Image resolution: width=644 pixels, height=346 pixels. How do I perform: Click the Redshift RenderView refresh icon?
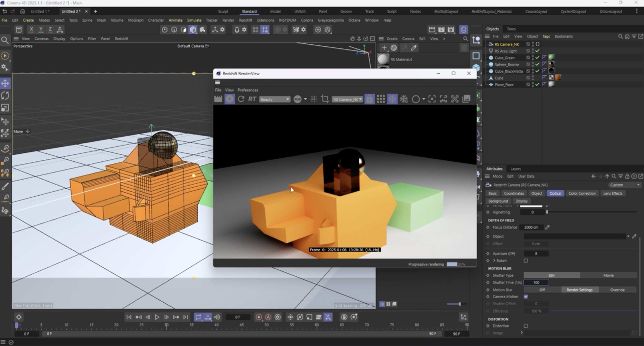coord(241,99)
